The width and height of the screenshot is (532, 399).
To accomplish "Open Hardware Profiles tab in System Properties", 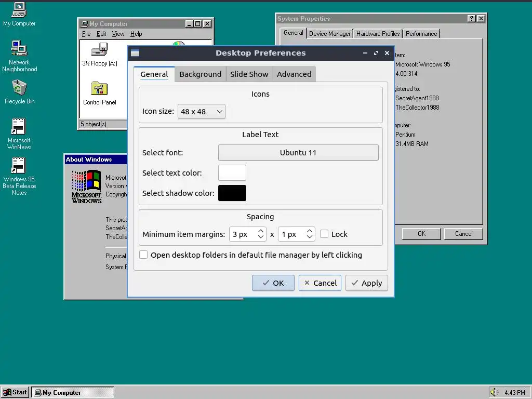I will 378,34.
